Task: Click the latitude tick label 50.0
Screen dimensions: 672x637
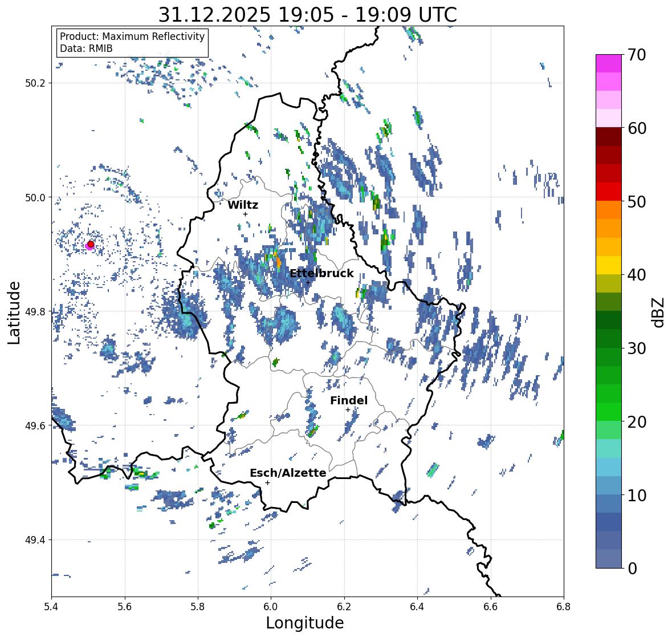Action: (x=35, y=198)
